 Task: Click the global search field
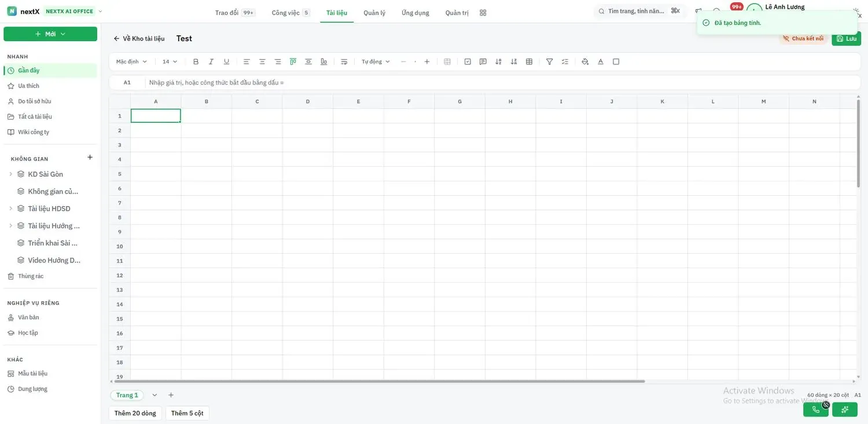(x=639, y=11)
